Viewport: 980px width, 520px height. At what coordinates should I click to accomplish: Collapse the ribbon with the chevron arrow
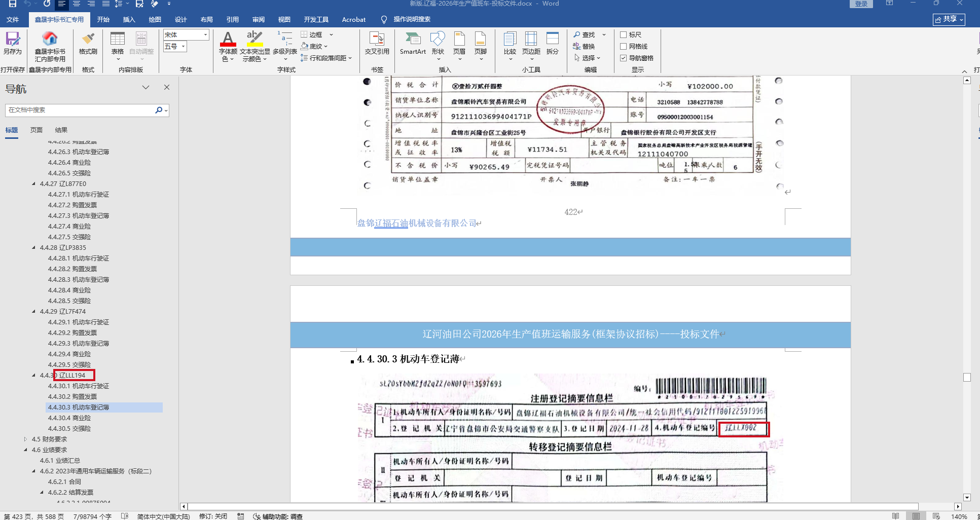tap(964, 71)
